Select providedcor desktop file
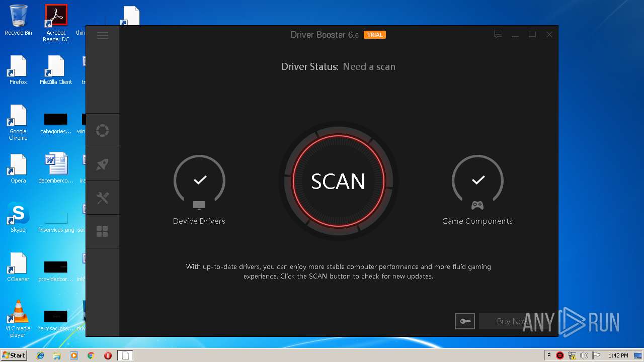This screenshot has width=644, height=362. tap(56, 271)
